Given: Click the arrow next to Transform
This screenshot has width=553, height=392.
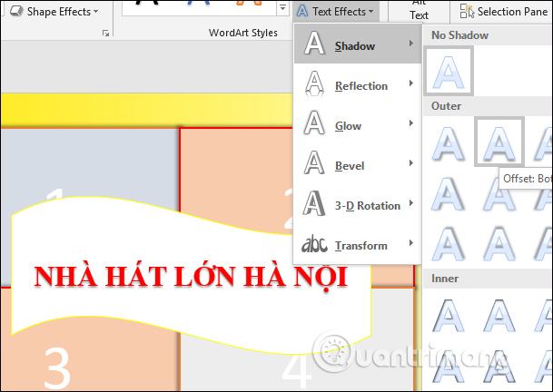Looking at the screenshot, I should pos(410,243).
